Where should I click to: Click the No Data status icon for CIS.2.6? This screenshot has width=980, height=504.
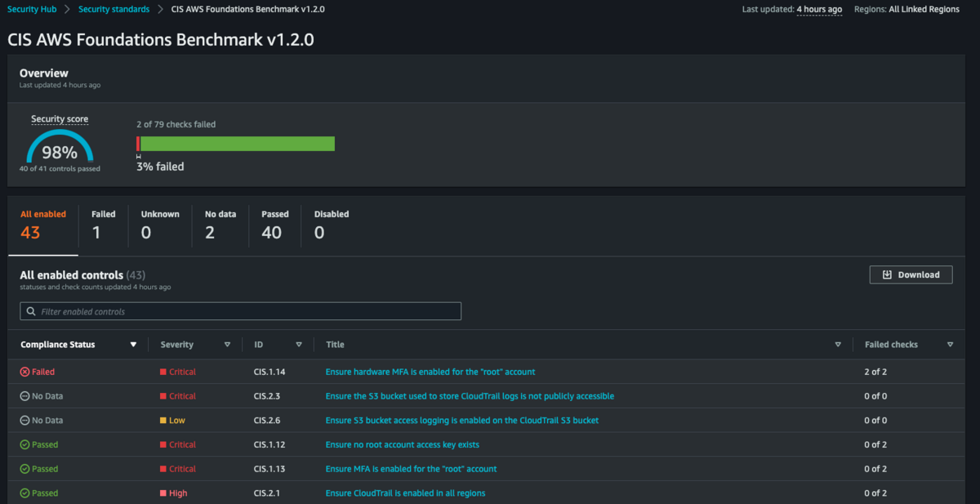24,421
